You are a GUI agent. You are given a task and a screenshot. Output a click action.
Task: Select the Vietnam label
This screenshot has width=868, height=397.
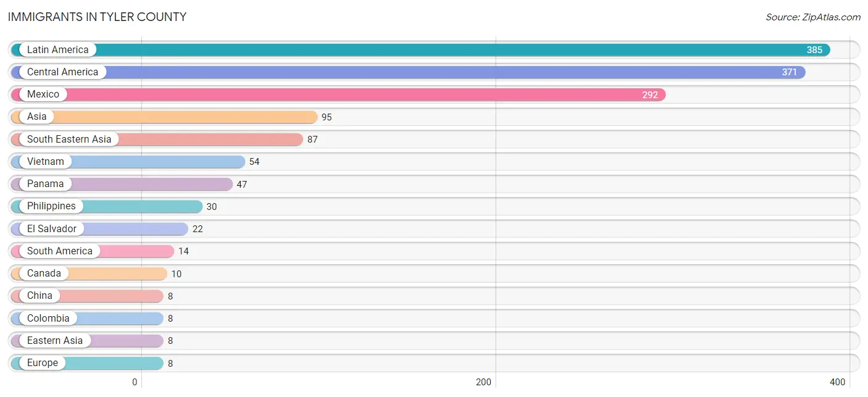[45, 162]
